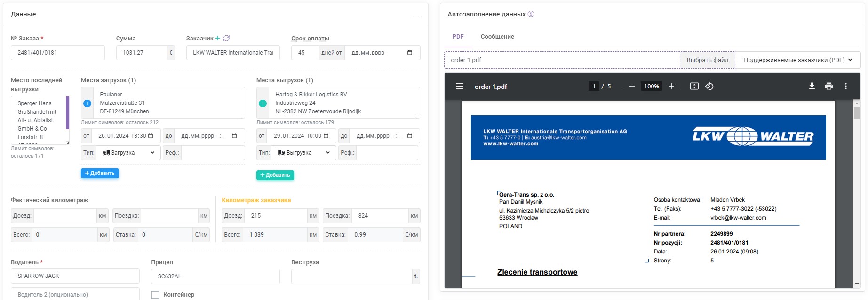The width and height of the screenshot is (868, 300).
Task: Click the order 1.pdf title in viewer toolbar
Action: click(x=491, y=87)
